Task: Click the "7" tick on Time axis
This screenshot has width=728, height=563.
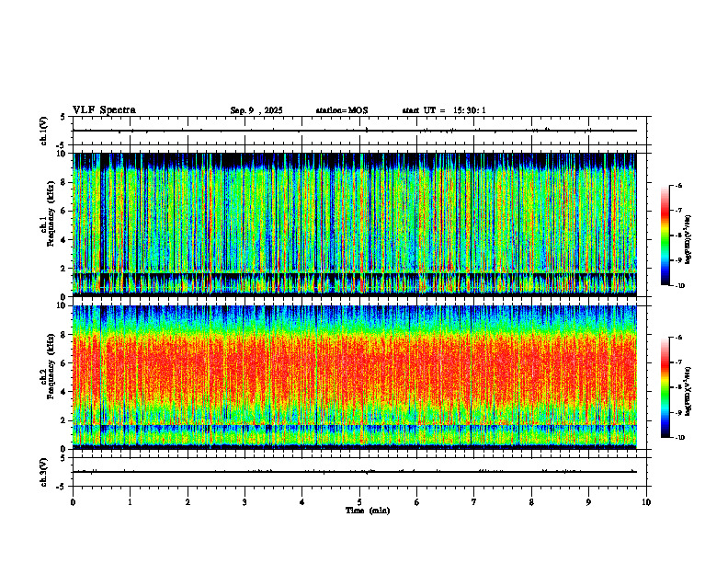Action: coord(474,502)
